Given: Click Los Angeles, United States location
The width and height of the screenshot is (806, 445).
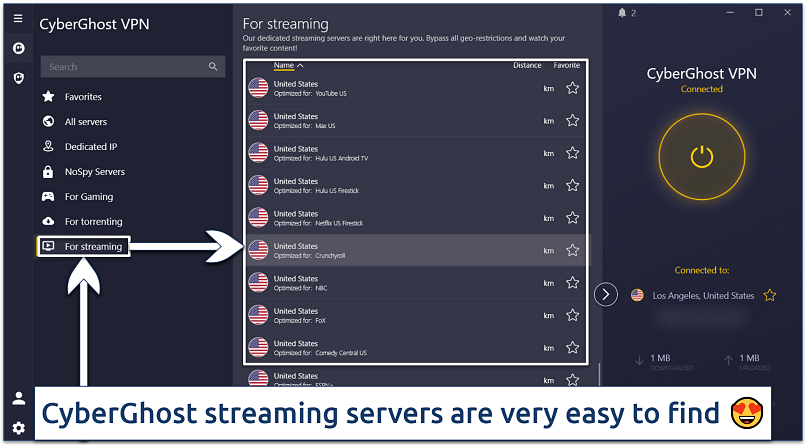Looking at the screenshot, I should pos(703,295).
